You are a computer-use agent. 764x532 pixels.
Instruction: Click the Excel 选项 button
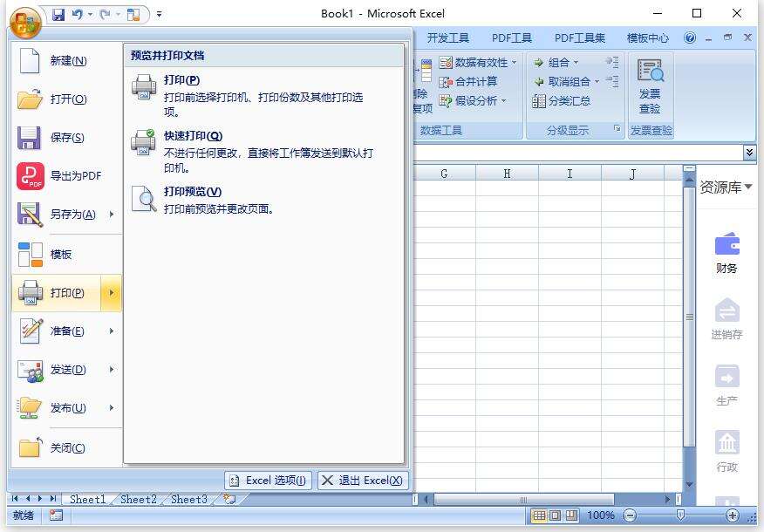[268, 481]
